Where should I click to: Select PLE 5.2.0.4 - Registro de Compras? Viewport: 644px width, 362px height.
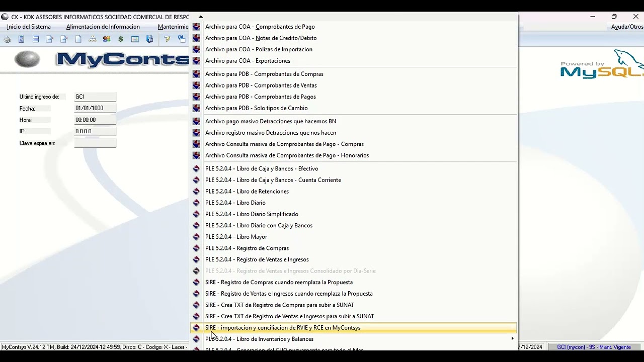pyautogui.click(x=354, y=248)
